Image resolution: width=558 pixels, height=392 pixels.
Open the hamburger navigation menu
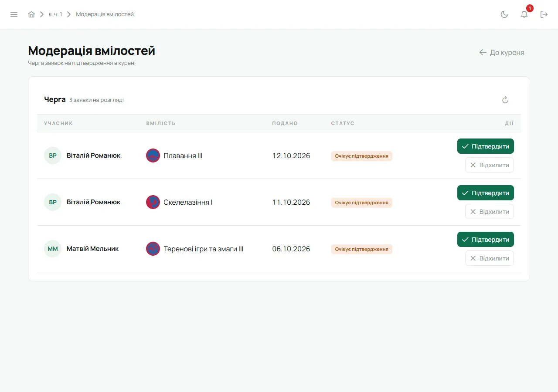[14, 14]
